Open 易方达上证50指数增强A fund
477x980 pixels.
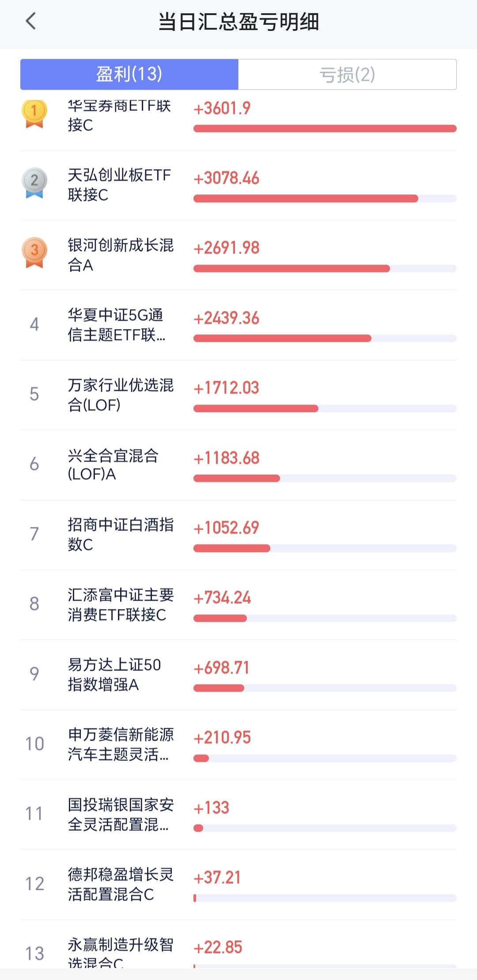click(x=114, y=674)
